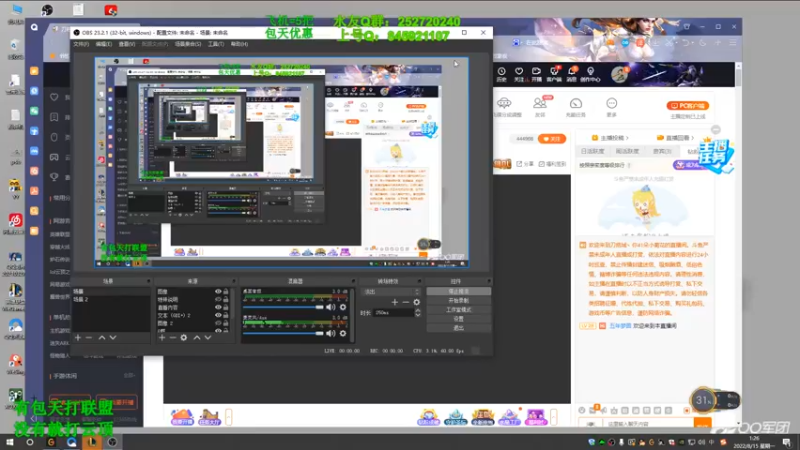Click 开播 start-broadcast icon in site header
Viewport: 800px width, 450px height.
click(536, 74)
